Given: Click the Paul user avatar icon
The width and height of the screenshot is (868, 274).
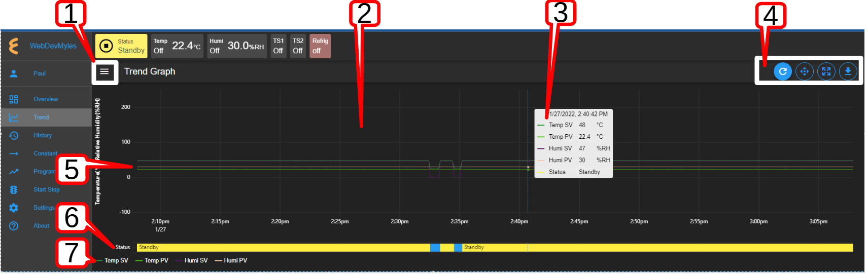Looking at the screenshot, I should tap(14, 73).
